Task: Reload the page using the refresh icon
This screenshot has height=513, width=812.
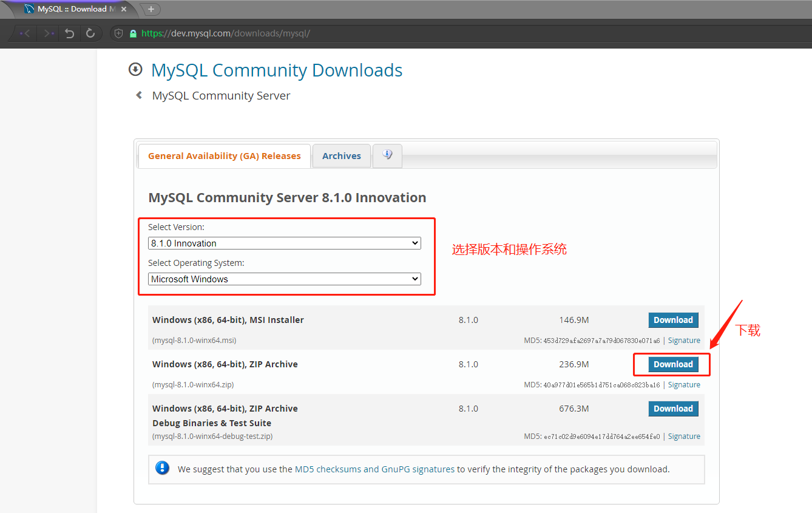Action: tap(91, 33)
